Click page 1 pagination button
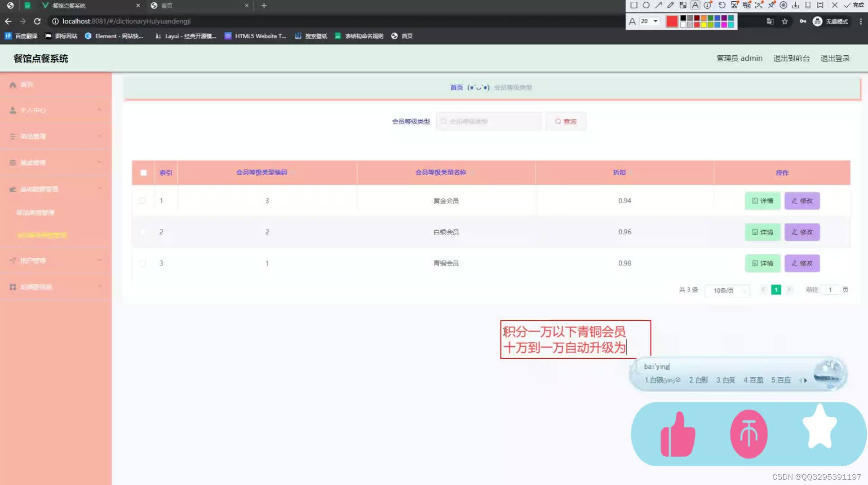 point(776,290)
